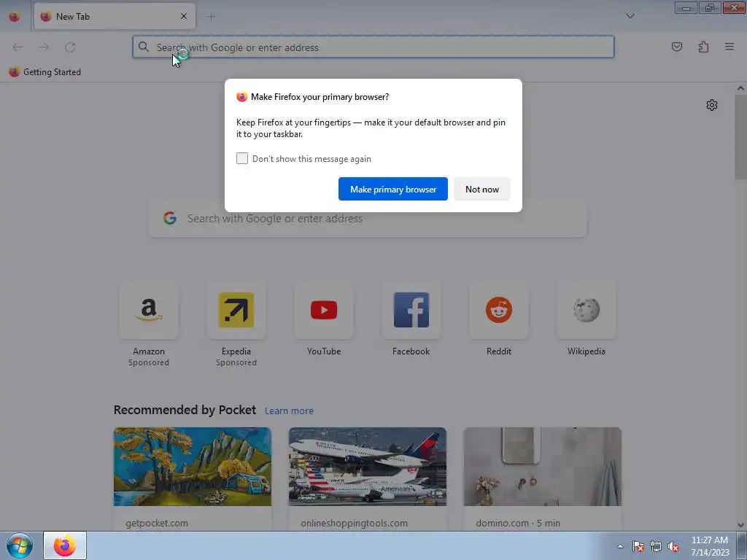747x560 pixels.
Task: Open the Amazon shortcut tile
Action: (x=149, y=310)
